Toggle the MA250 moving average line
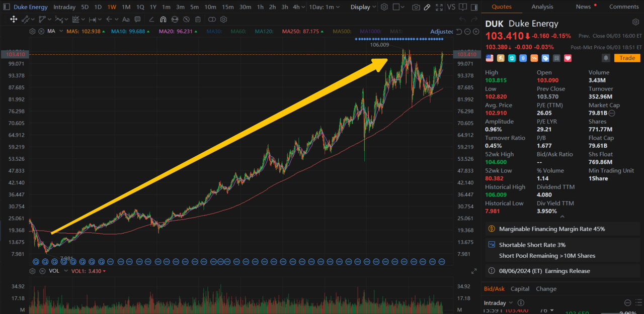644x314 pixels. tap(303, 31)
